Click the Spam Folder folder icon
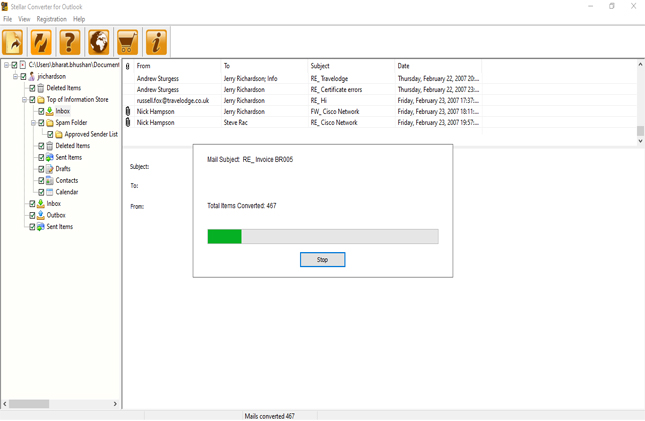 tap(50, 123)
